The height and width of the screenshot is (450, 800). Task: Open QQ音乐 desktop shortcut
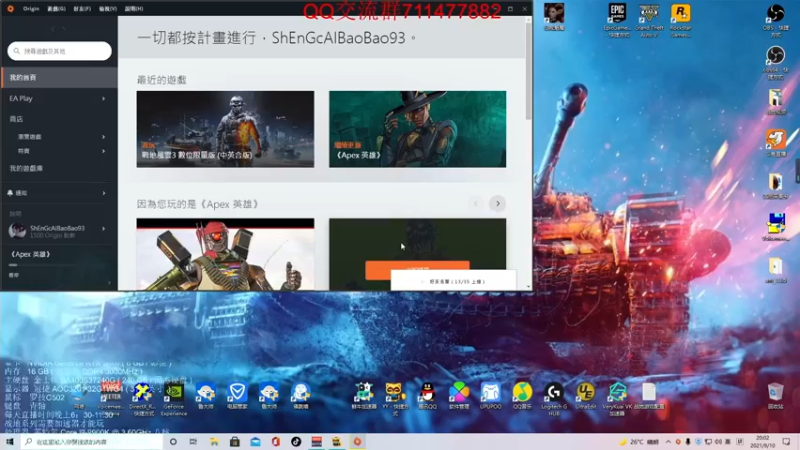pyautogui.click(x=522, y=396)
